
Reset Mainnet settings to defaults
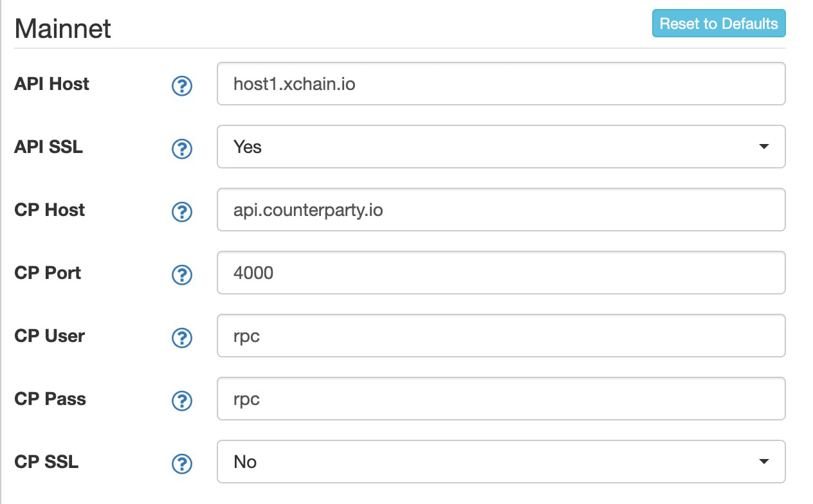(x=718, y=24)
